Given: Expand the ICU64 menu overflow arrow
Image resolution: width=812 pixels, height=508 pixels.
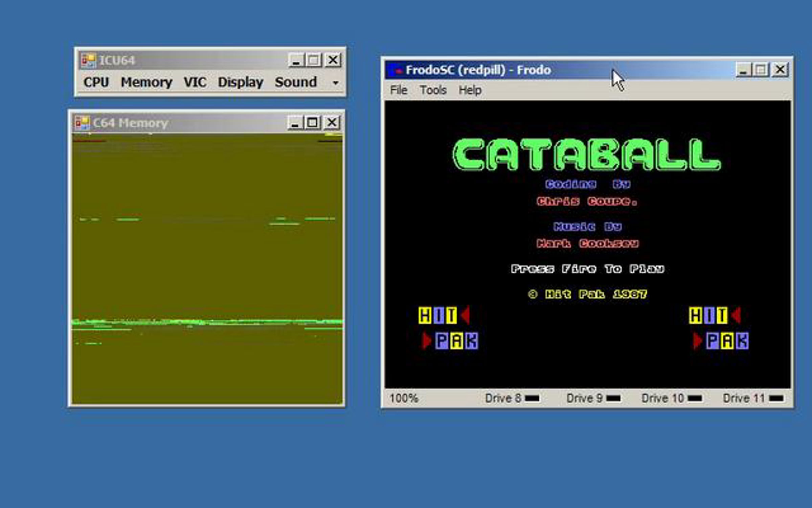Looking at the screenshot, I should 335,82.
